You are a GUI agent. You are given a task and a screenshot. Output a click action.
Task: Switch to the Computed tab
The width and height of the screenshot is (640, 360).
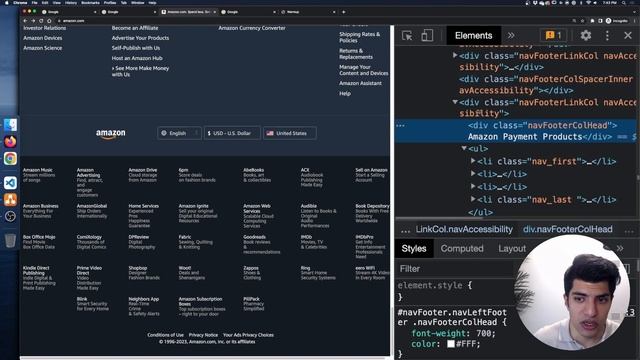coord(462,249)
